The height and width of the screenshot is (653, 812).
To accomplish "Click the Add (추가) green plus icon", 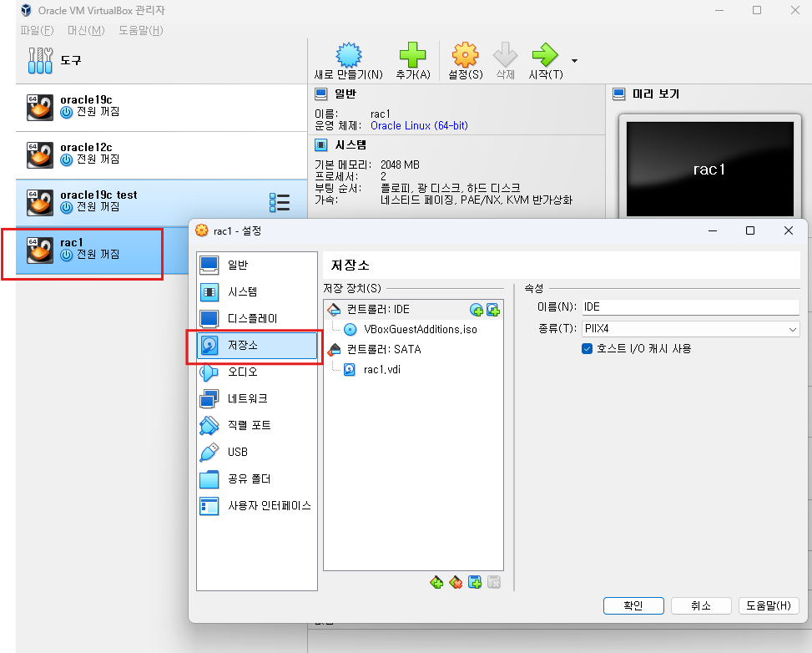I will 413,55.
